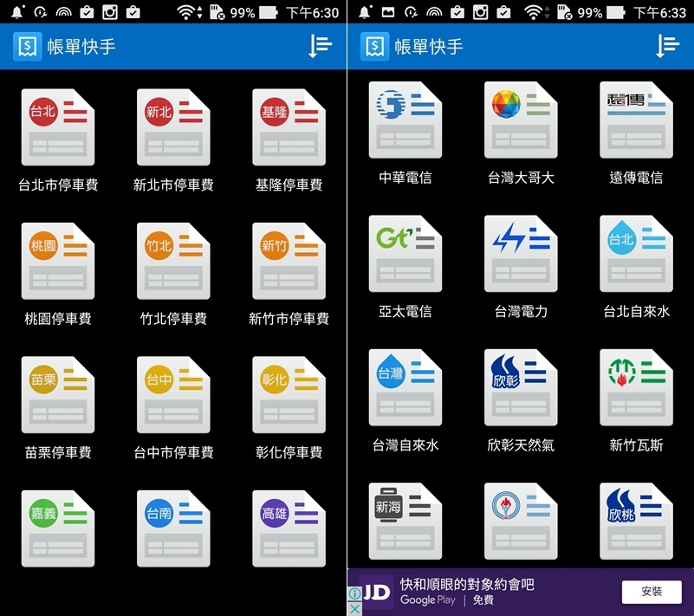Select the torch emblem bill icon

pos(521,522)
